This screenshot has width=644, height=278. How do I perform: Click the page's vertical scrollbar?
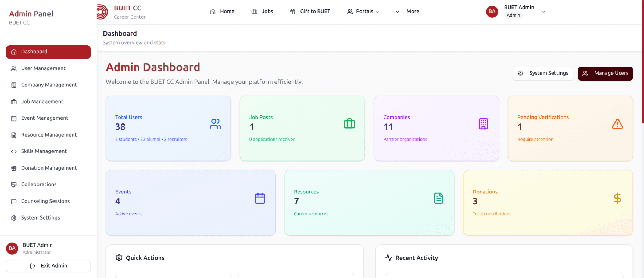point(642,62)
